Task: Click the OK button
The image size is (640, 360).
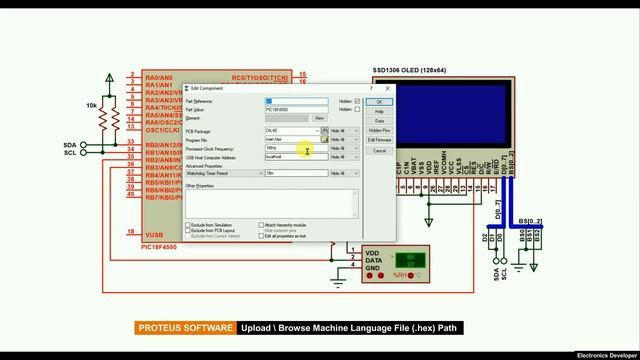Action: [x=379, y=102]
